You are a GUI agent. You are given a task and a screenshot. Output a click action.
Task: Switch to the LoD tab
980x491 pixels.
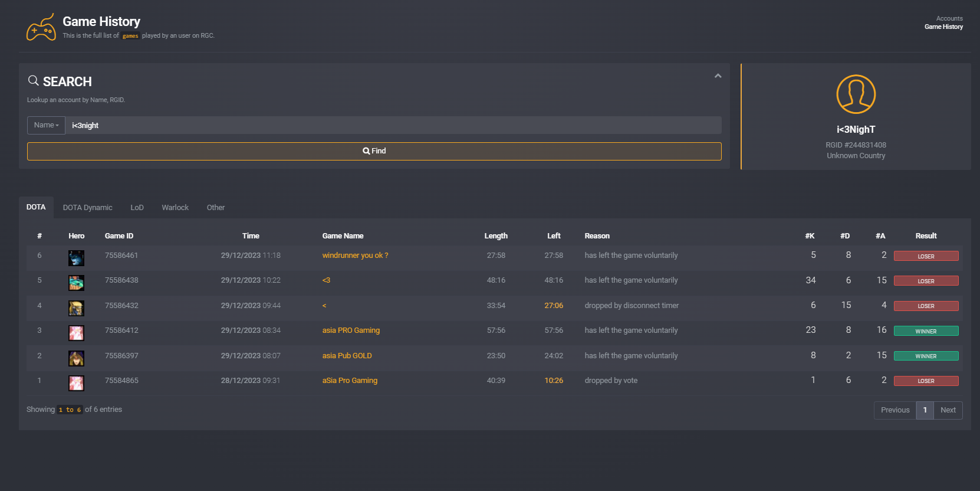coord(137,208)
